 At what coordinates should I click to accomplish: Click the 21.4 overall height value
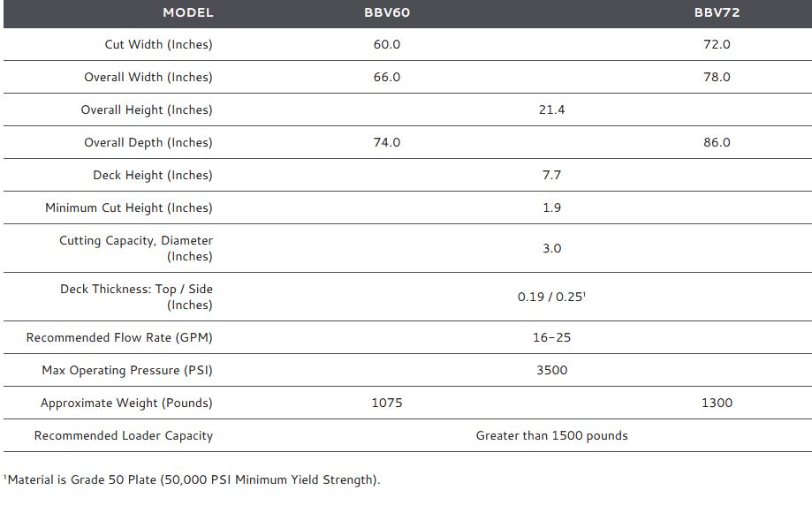[x=551, y=109]
